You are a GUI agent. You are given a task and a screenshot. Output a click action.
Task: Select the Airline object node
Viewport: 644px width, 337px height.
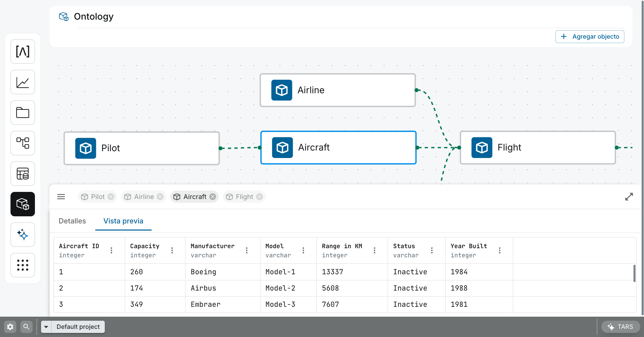tap(338, 90)
